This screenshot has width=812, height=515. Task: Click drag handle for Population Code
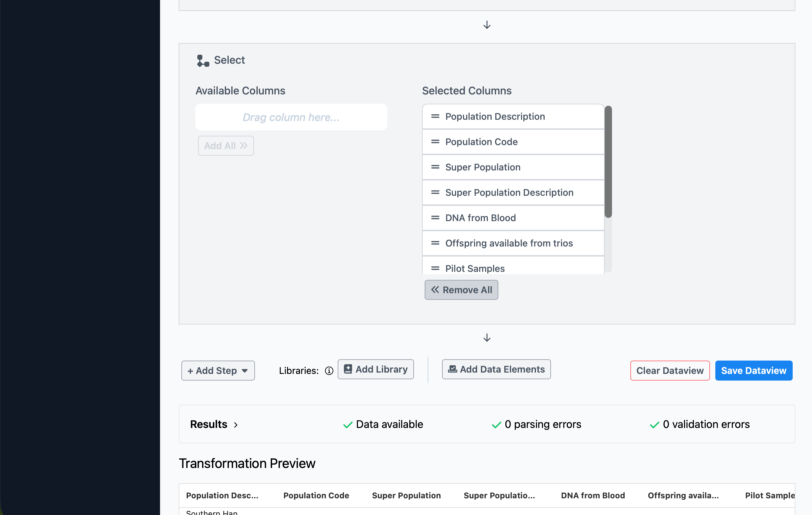click(x=435, y=142)
